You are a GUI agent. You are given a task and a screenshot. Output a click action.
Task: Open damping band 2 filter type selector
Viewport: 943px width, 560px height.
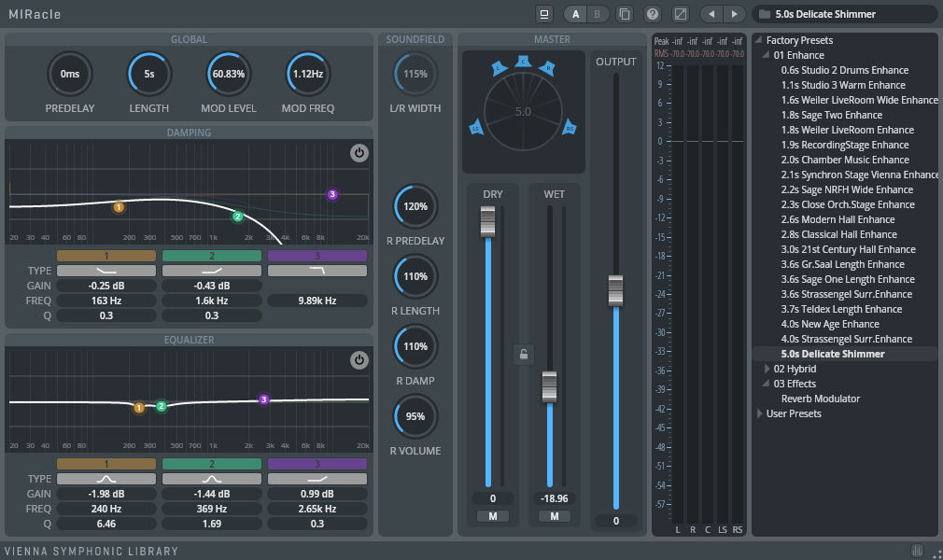(x=212, y=271)
